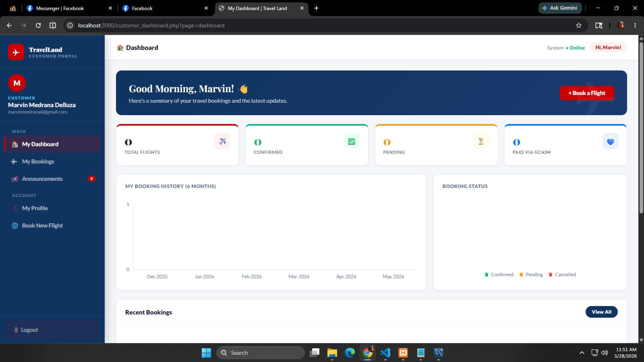Viewport: 644px width, 362px height.
Task: Open XAMPP from taskbar
Action: 403,353
